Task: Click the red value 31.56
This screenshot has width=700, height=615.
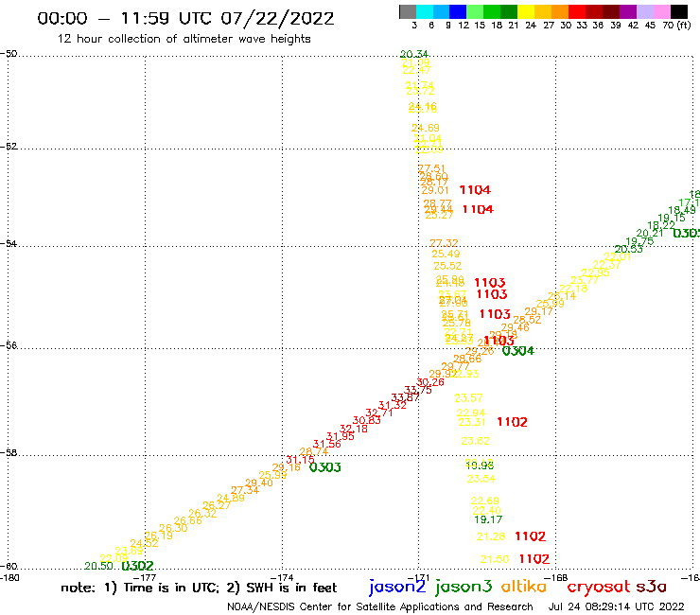Action: click(x=327, y=445)
